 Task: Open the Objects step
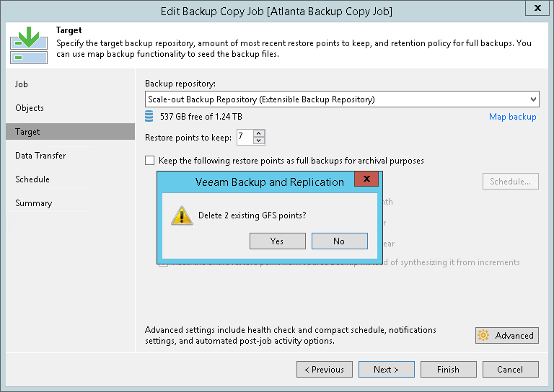[x=30, y=108]
